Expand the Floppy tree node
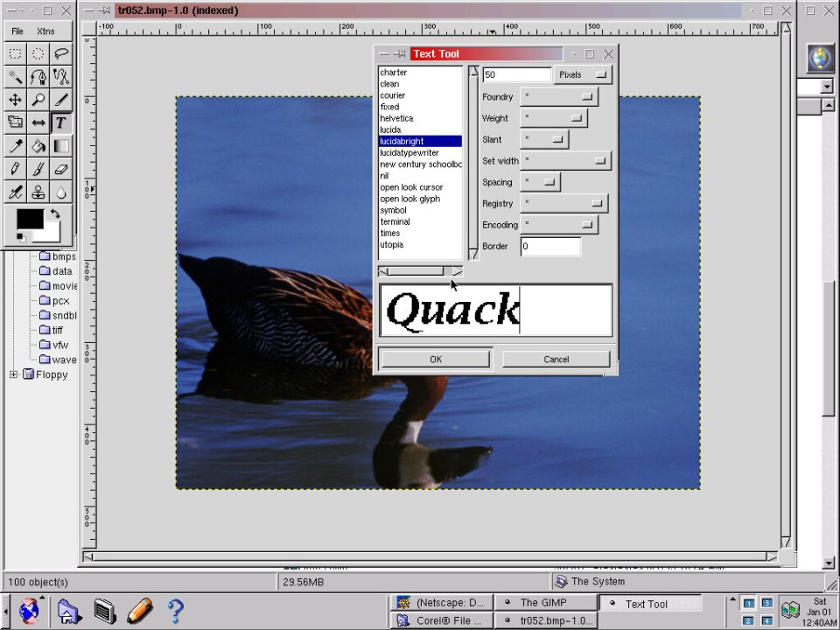 [14, 374]
